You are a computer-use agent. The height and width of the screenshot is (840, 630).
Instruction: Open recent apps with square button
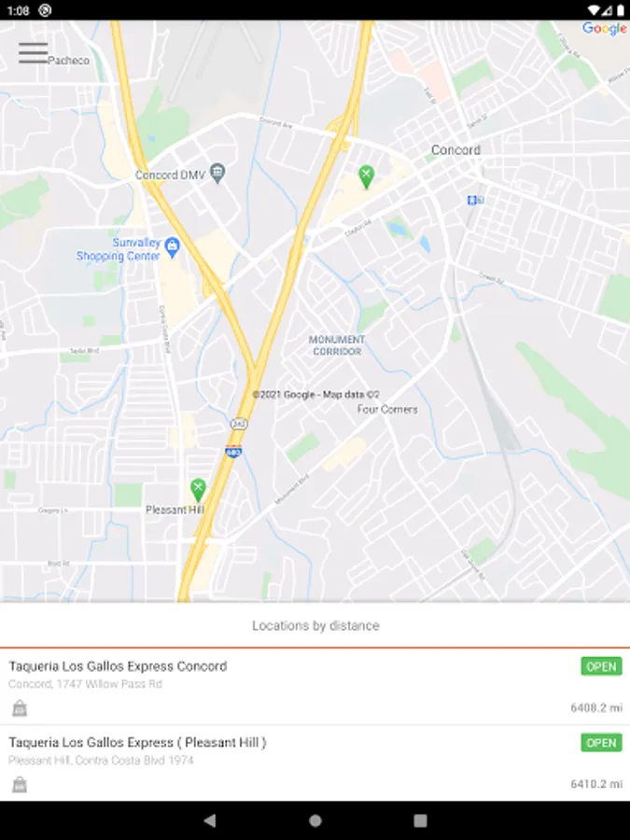pos(421,820)
